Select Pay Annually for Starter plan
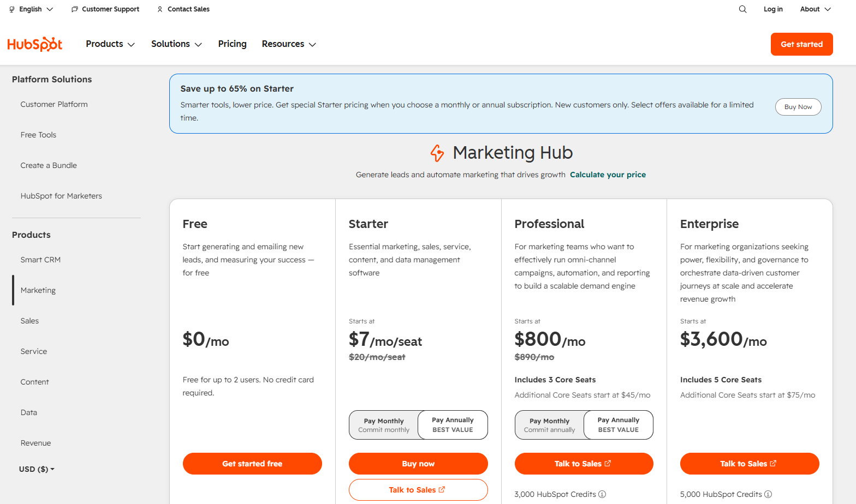Image resolution: width=856 pixels, height=504 pixels. click(453, 425)
